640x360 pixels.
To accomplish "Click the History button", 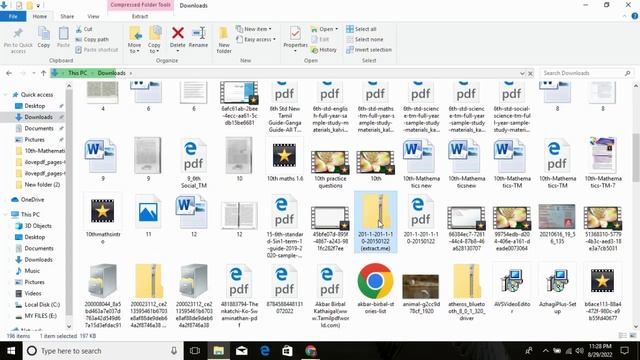I will tap(324, 50).
